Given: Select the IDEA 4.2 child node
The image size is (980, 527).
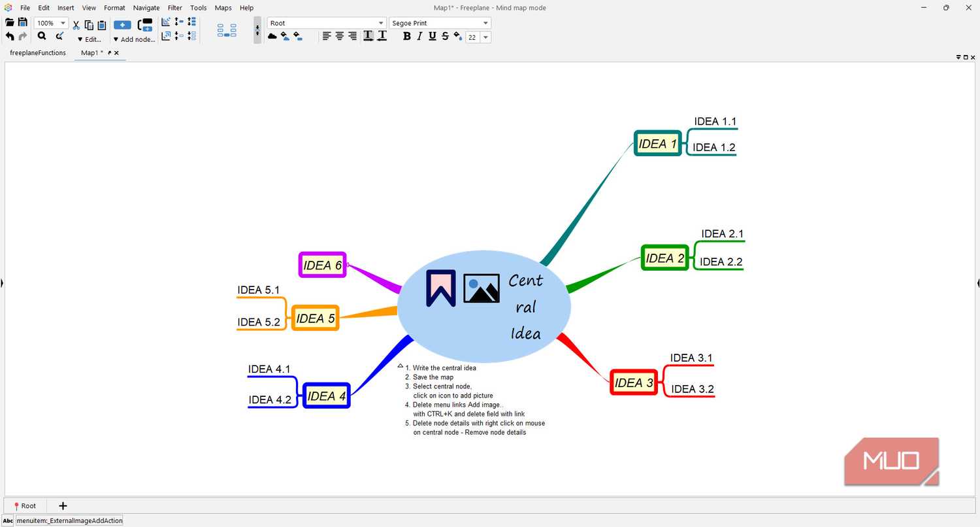Looking at the screenshot, I should (x=270, y=399).
